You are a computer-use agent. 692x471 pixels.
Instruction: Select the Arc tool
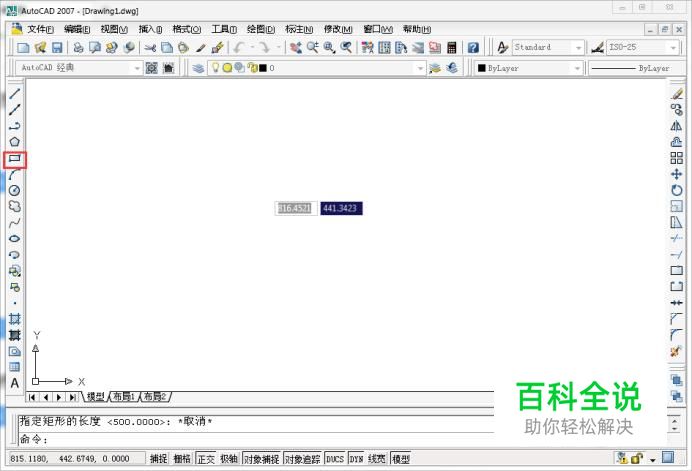[15, 175]
